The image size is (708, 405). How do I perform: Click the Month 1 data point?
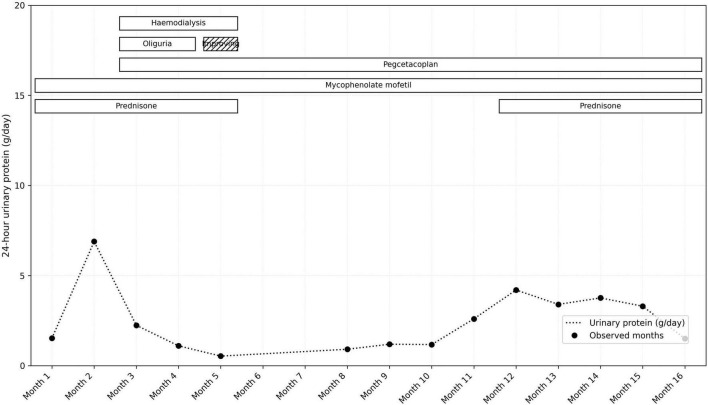(52, 338)
